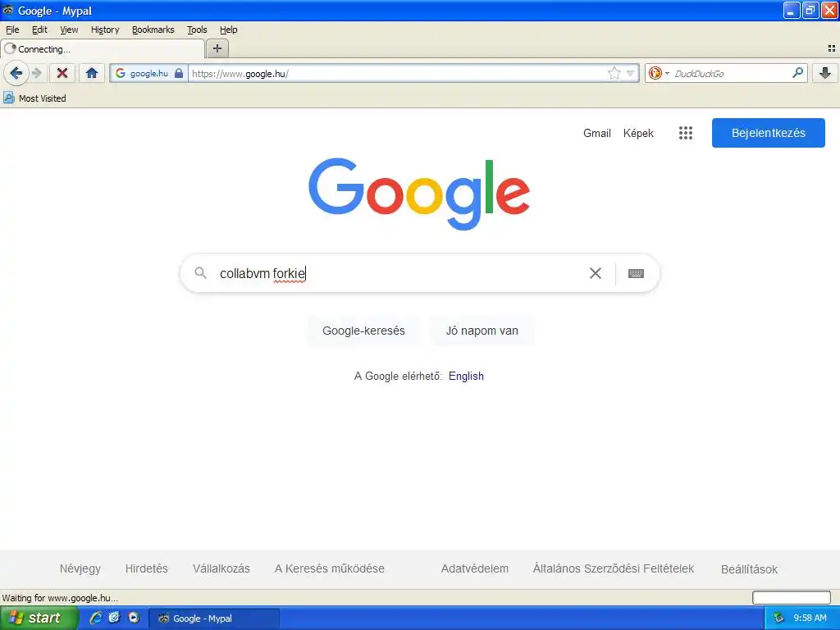Open the Tools menu

[x=197, y=30]
